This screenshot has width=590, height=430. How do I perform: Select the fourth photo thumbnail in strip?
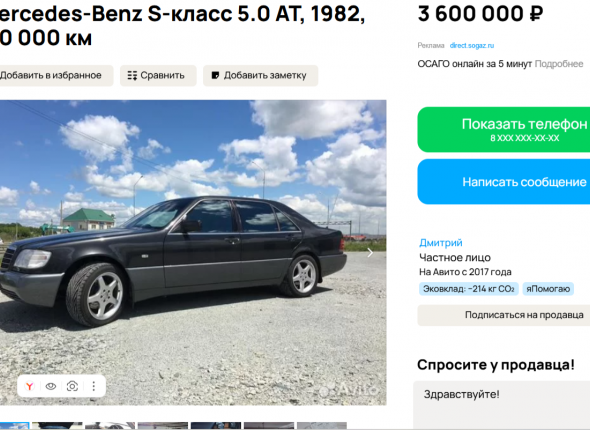pyautogui.click(x=163, y=426)
